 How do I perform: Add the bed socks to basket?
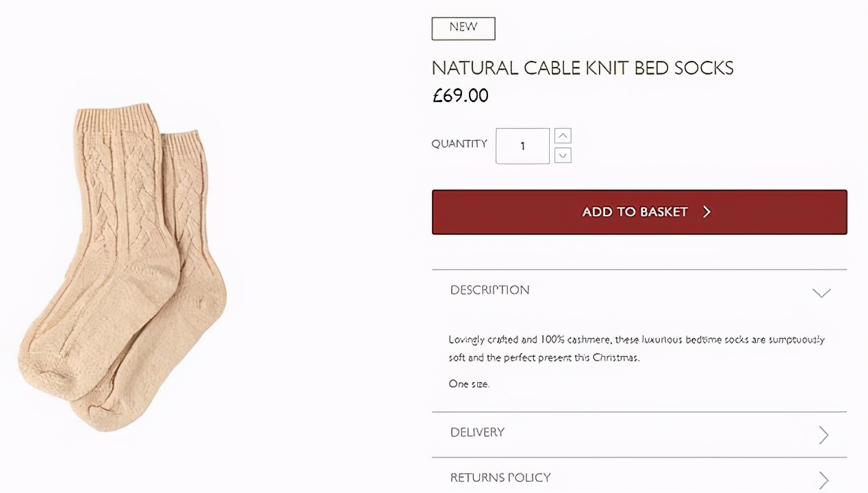click(639, 212)
